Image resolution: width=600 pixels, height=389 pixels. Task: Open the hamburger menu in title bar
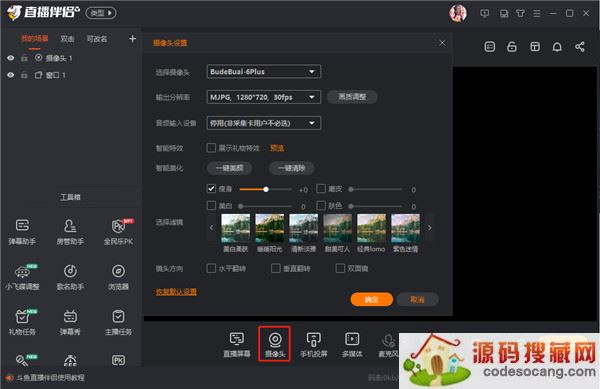tap(536, 13)
